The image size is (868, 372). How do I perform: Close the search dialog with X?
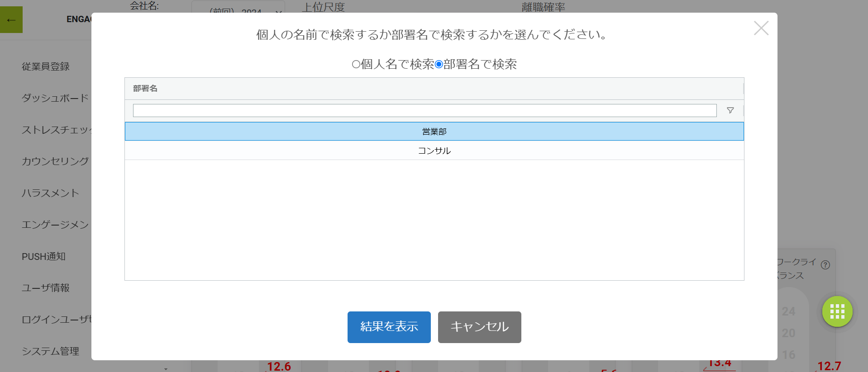761,28
